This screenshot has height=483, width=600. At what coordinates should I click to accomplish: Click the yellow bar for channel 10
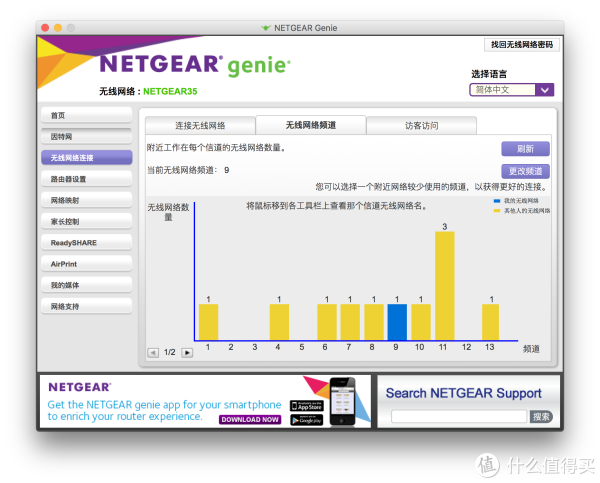pyautogui.click(x=421, y=322)
